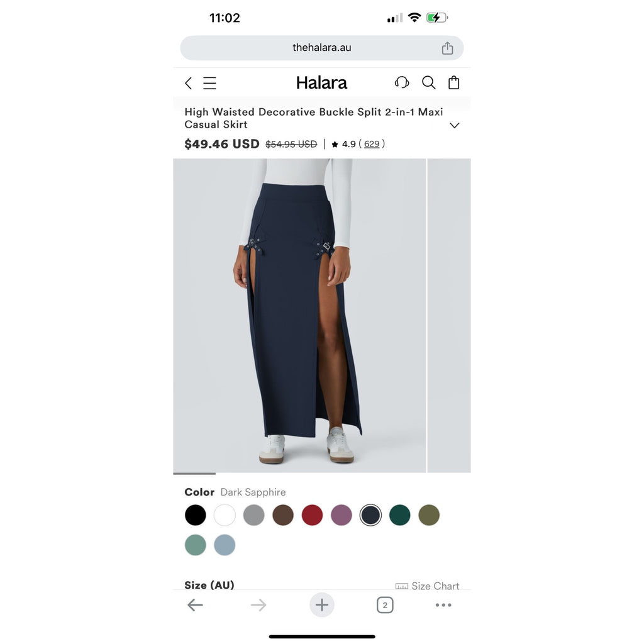
Task: Navigate back with browser arrow
Action: 195,605
